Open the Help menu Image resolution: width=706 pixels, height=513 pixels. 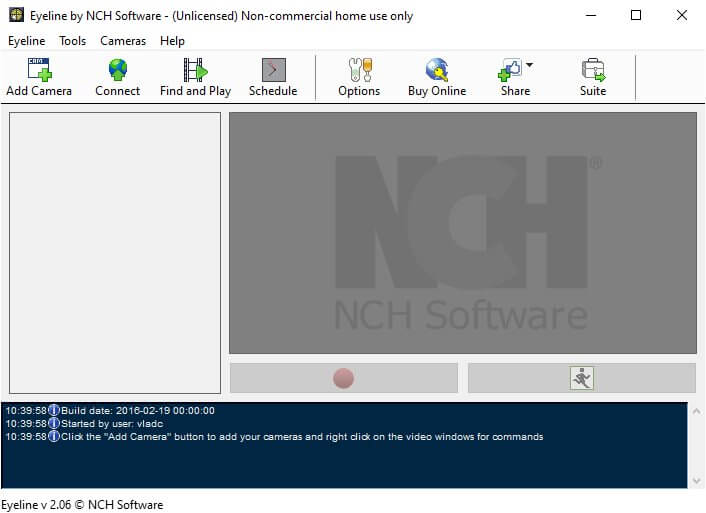[x=172, y=41]
